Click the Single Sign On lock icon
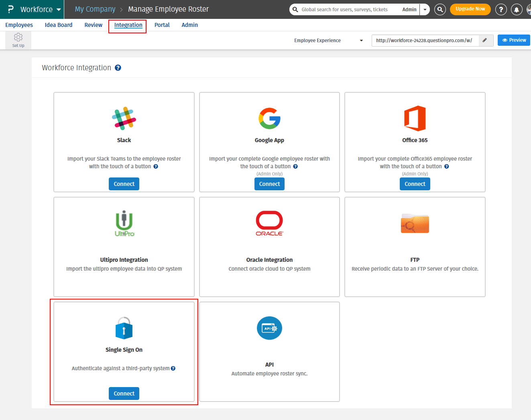This screenshot has height=420, width=531. click(x=124, y=328)
